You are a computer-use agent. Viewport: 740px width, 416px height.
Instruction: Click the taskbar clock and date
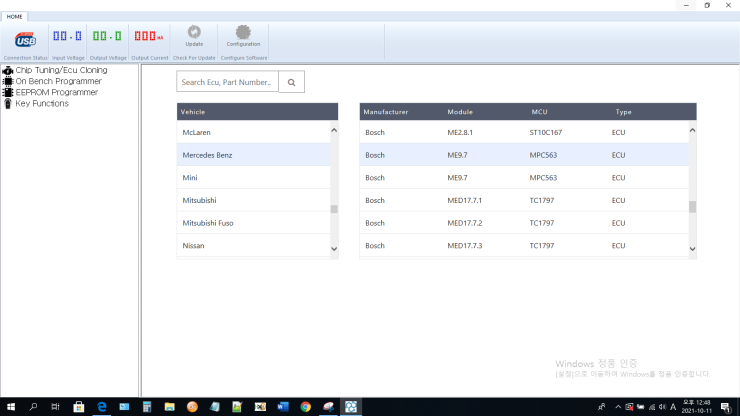(x=696, y=407)
